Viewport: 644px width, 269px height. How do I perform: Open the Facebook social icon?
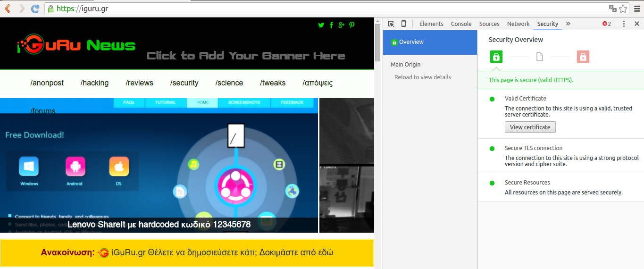(x=332, y=25)
